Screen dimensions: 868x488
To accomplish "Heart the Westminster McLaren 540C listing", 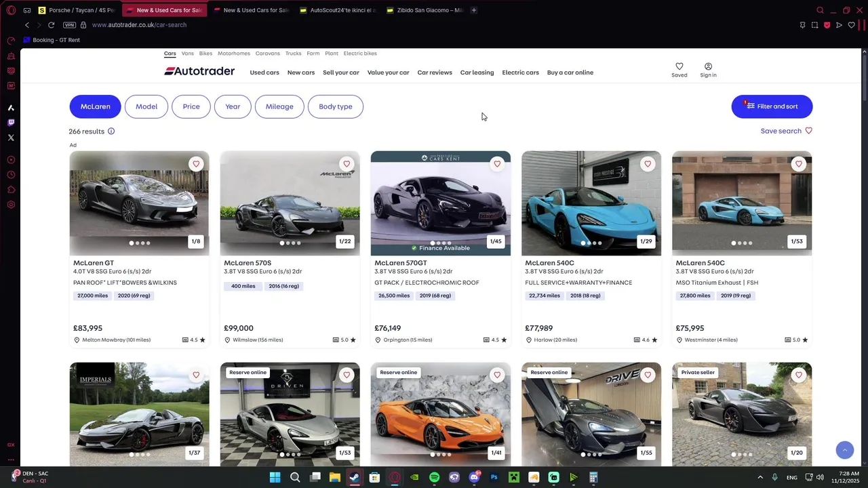I will pos(798,164).
